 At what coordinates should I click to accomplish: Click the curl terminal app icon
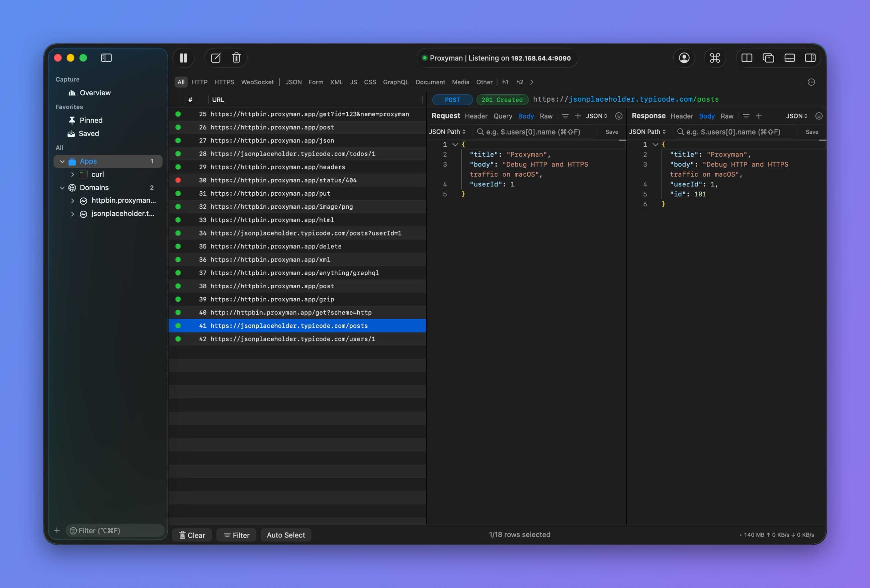83,174
